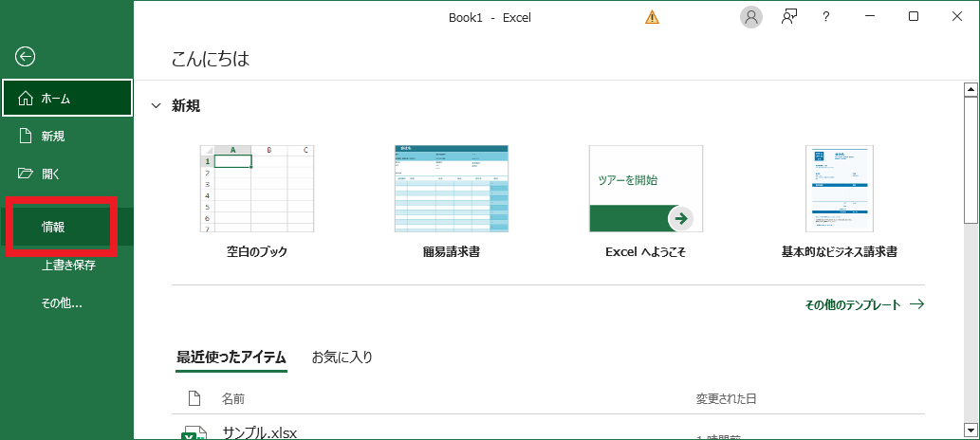Maximize the Excel window
Viewport: 980px width, 440px height.
pos(914,17)
